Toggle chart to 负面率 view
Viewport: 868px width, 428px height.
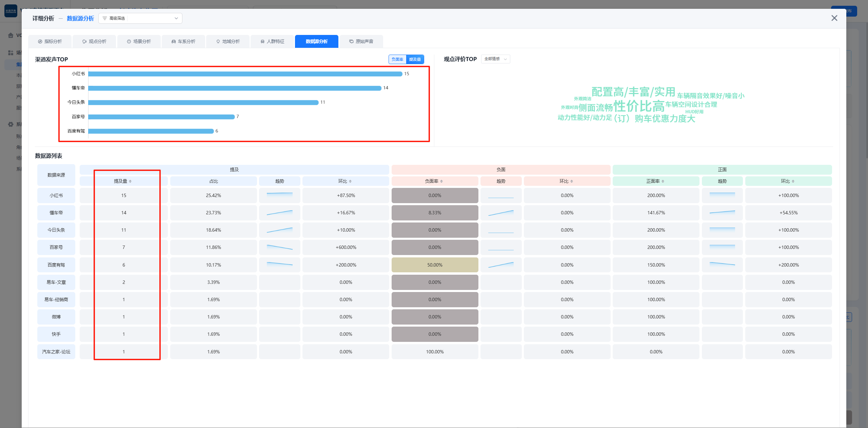[x=397, y=59]
